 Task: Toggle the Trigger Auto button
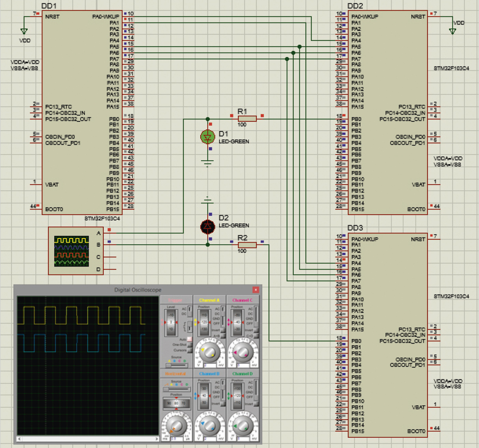(x=190, y=339)
